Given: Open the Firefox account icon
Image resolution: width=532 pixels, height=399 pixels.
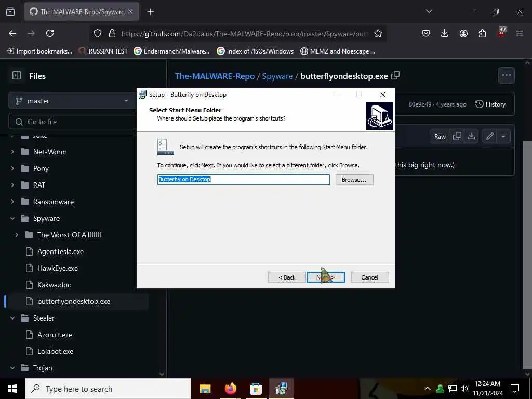Looking at the screenshot, I should 463,33.
